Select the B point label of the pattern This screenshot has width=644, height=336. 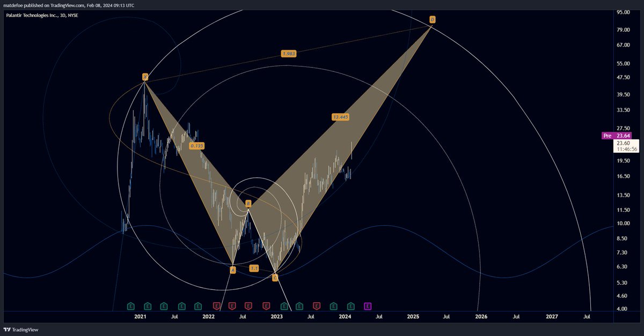tap(248, 203)
